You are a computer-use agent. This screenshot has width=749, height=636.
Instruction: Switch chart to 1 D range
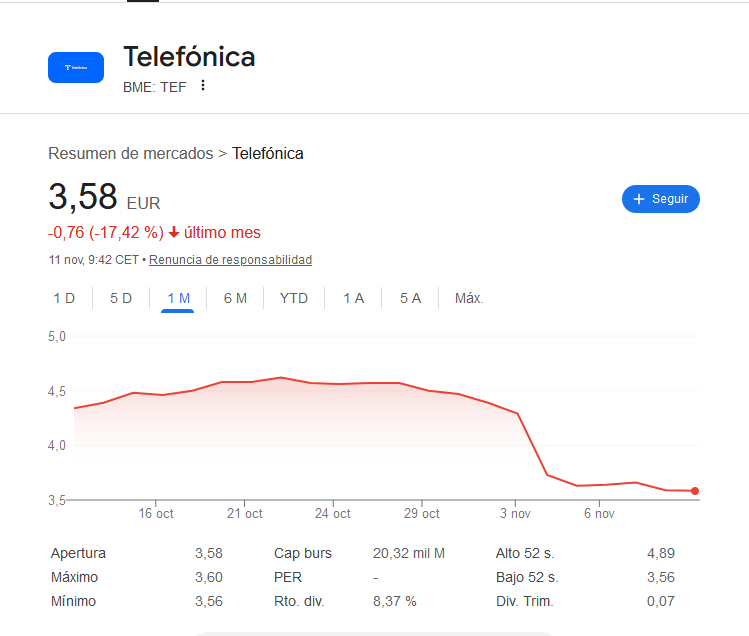click(x=64, y=298)
